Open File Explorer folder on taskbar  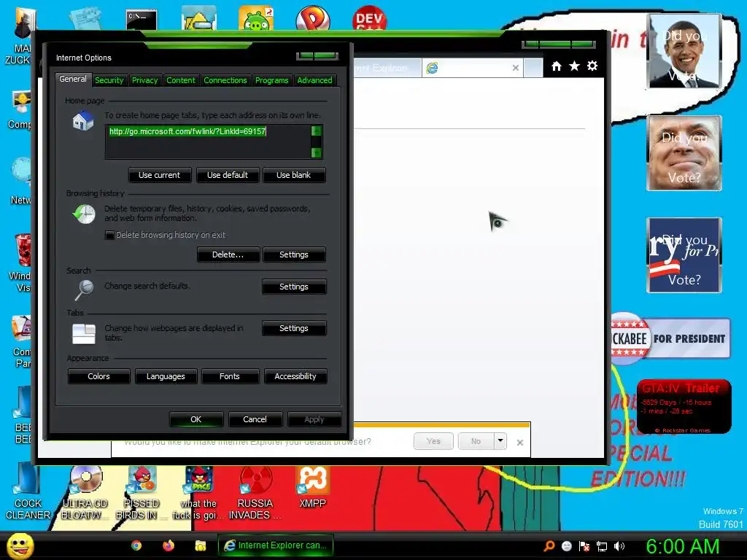[200, 545]
